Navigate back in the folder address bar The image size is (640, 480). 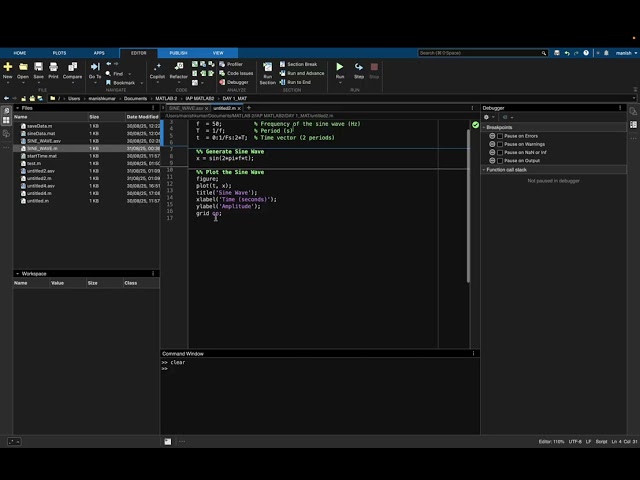[x=6, y=98]
